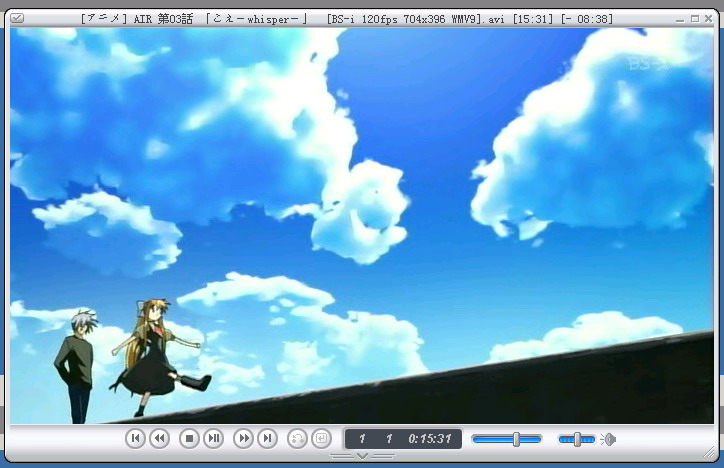The image size is (724, 468).
Task: Click the return arrow icon button
Action: pyautogui.click(x=321, y=438)
